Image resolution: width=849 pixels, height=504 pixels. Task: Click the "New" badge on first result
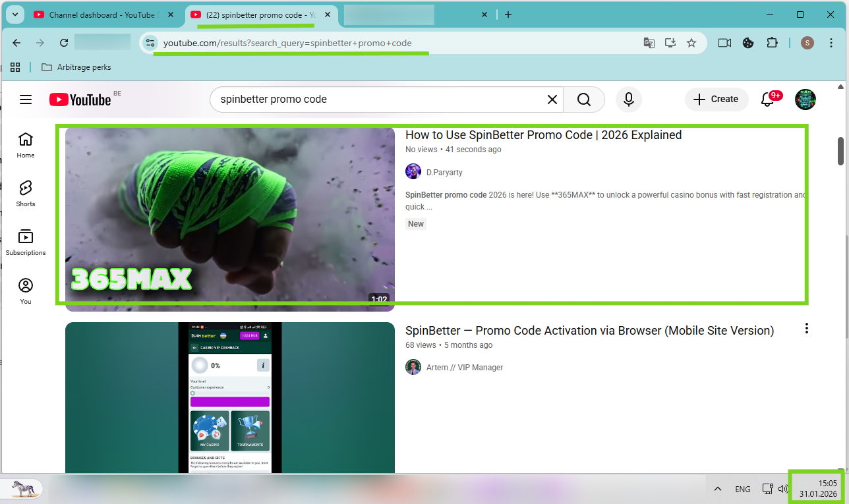(x=416, y=224)
